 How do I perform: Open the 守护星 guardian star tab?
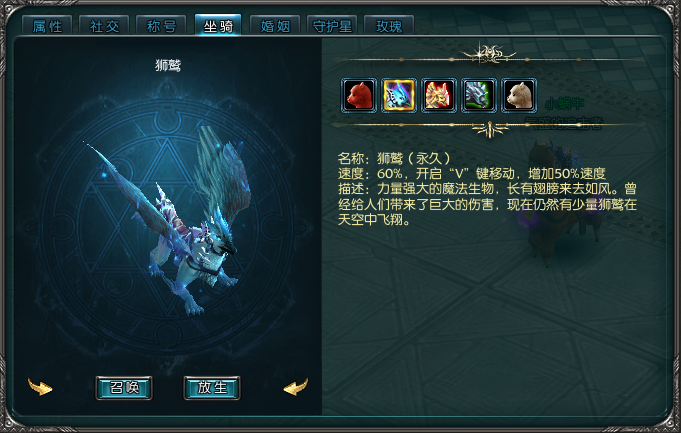pos(332,26)
